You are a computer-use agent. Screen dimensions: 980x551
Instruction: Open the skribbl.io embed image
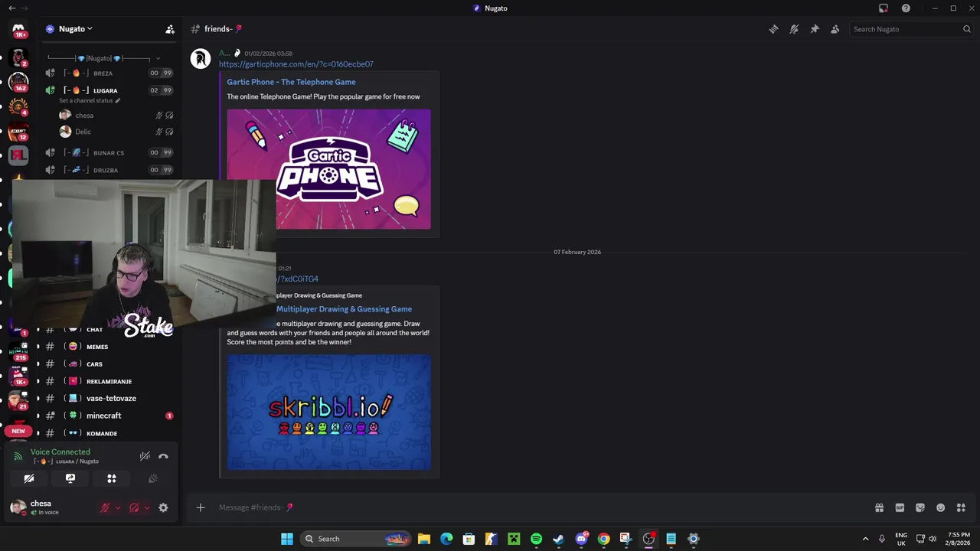click(x=328, y=412)
